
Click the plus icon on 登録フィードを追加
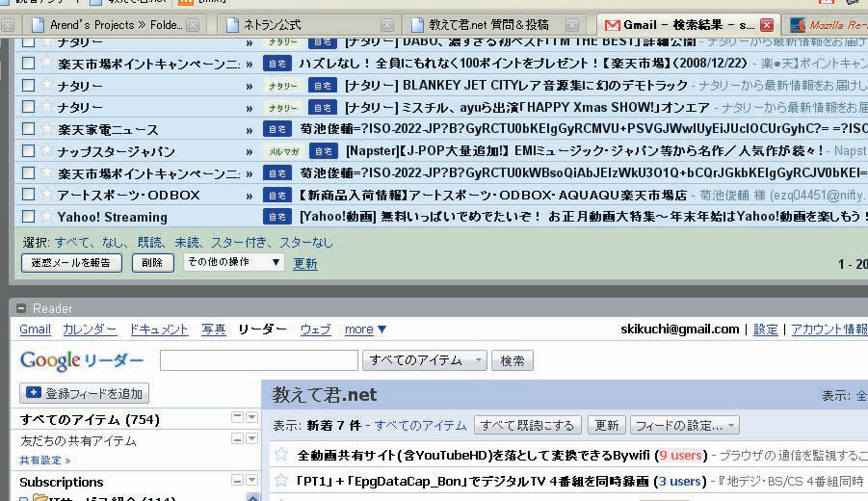click(33, 392)
